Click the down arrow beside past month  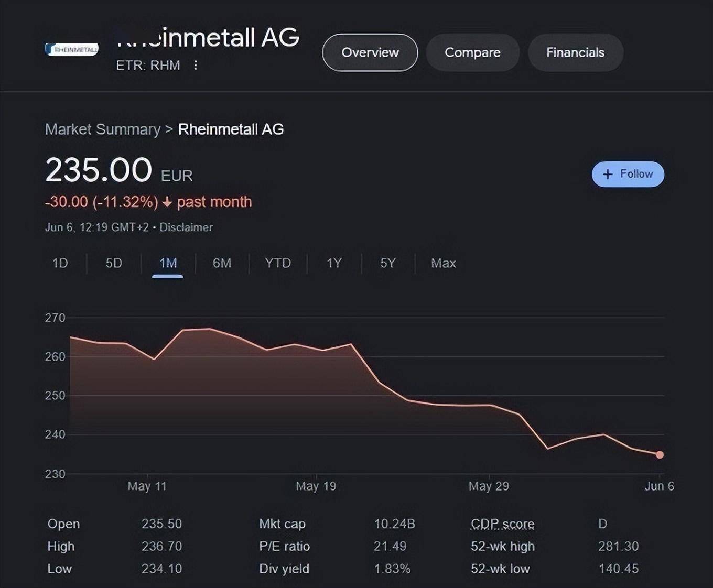click(167, 202)
